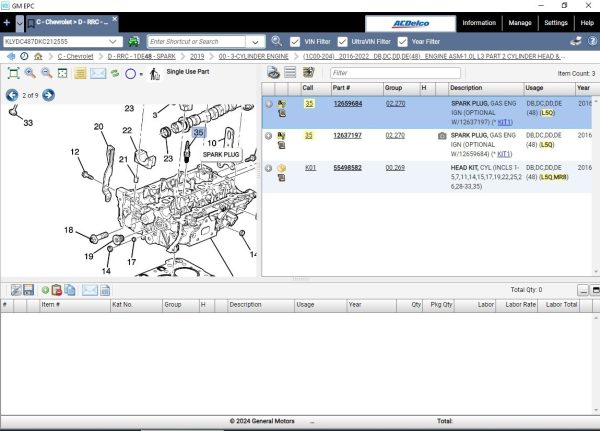
Task: Click the parts list options icon with star
Action: tap(308, 72)
